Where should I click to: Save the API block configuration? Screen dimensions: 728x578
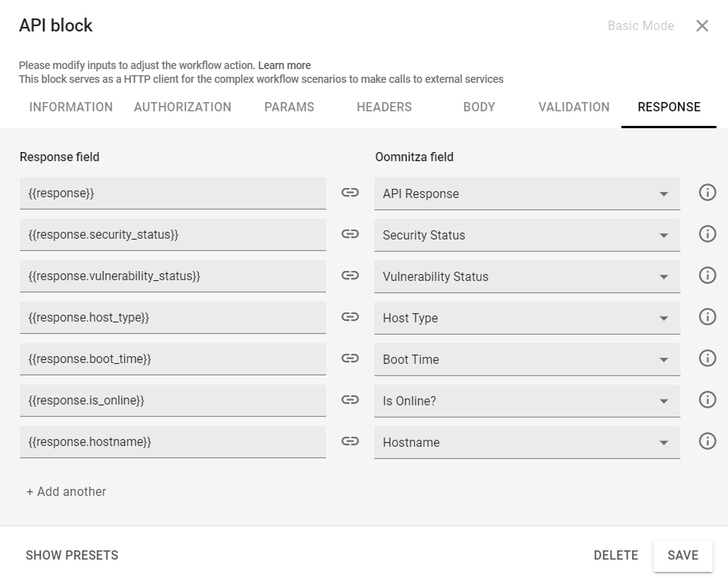coord(682,555)
